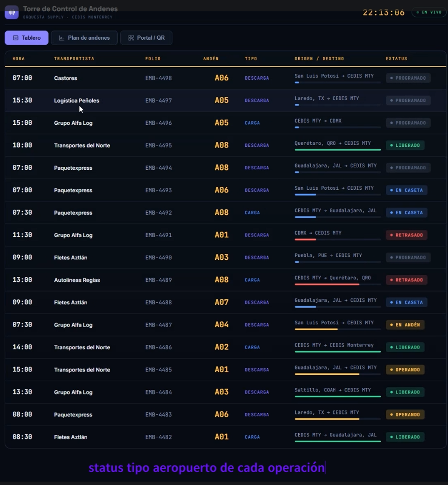Viewport: 448px width, 485px height.
Task: Click the progress bar for EMB-4489
Action: pos(338,284)
